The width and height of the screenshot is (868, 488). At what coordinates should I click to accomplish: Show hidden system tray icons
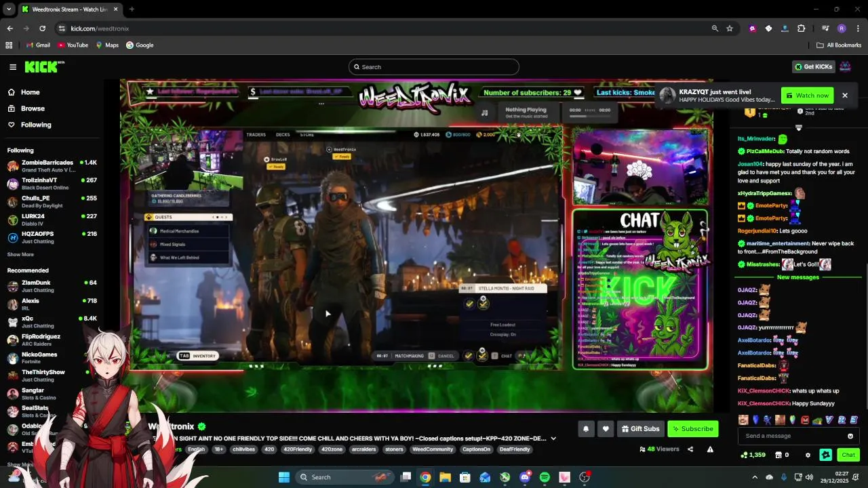click(755, 477)
